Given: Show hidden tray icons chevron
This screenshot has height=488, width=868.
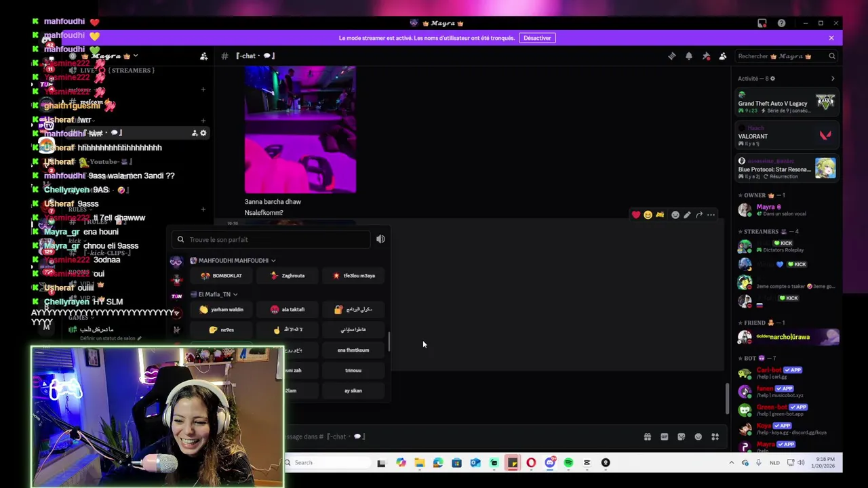Looking at the screenshot, I should 731,463.
